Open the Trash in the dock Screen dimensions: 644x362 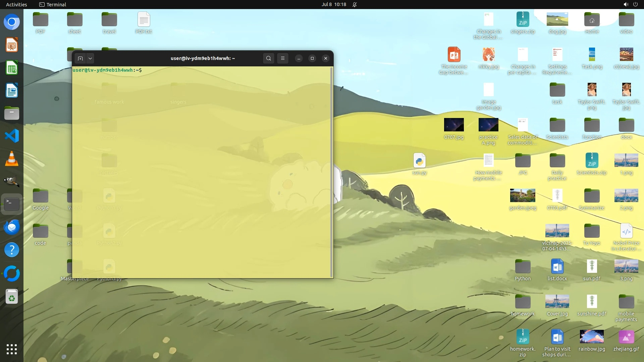(12, 297)
